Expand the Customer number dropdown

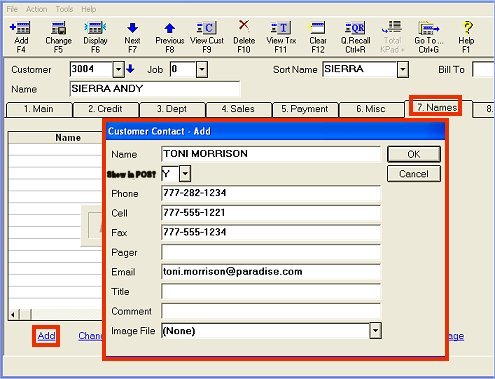tap(119, 69)
